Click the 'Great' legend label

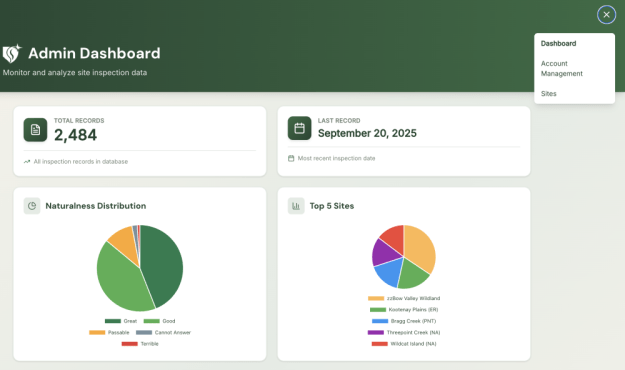pyautogui.click(x=130, y=321)
